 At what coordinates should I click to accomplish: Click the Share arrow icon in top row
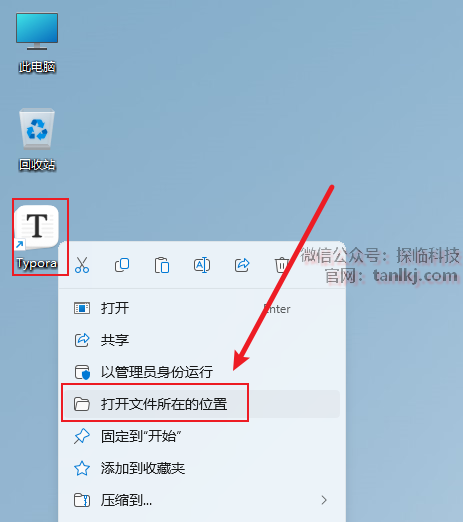242,265
